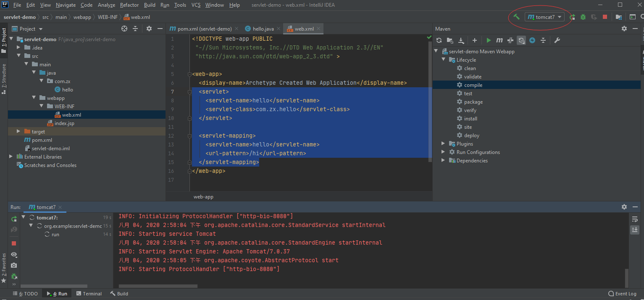644x300 pixels.
Task: Switch to hello.java editor tab
Action: pyautogui.click(x=263, y=29)
